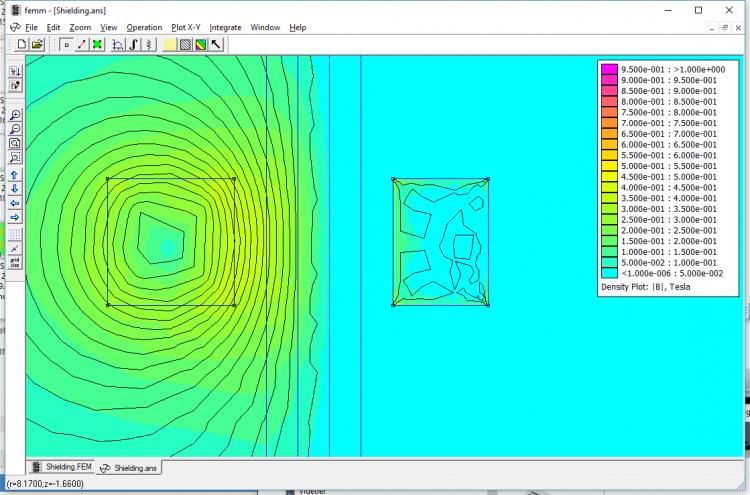This screenshot has width=750, height=495.
Task: Click the vector plot arrow icon
Action: [216, 44]
